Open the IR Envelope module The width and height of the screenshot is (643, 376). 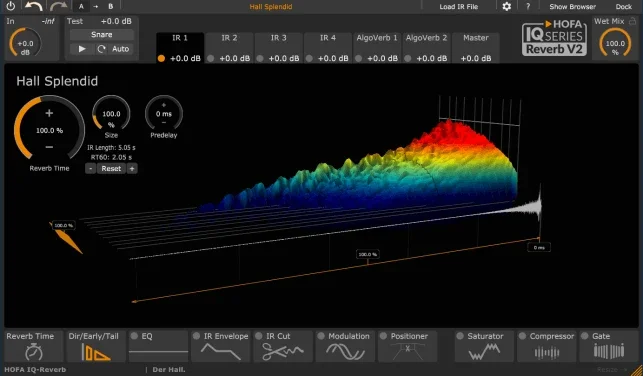[x=221, y=346]
